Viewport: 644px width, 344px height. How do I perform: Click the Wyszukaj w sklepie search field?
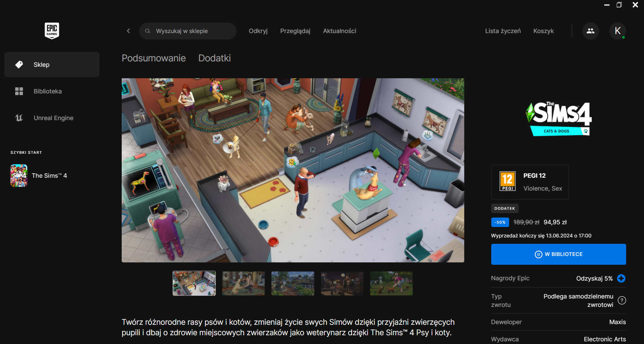[x=192, y=31]
